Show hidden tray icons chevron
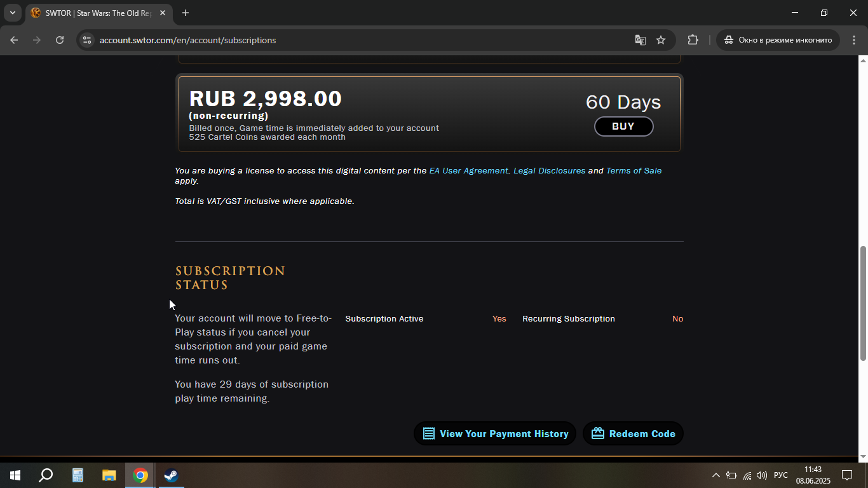This screenshot has height=488, width=868. pyautogui.click(x=716, y=475)
